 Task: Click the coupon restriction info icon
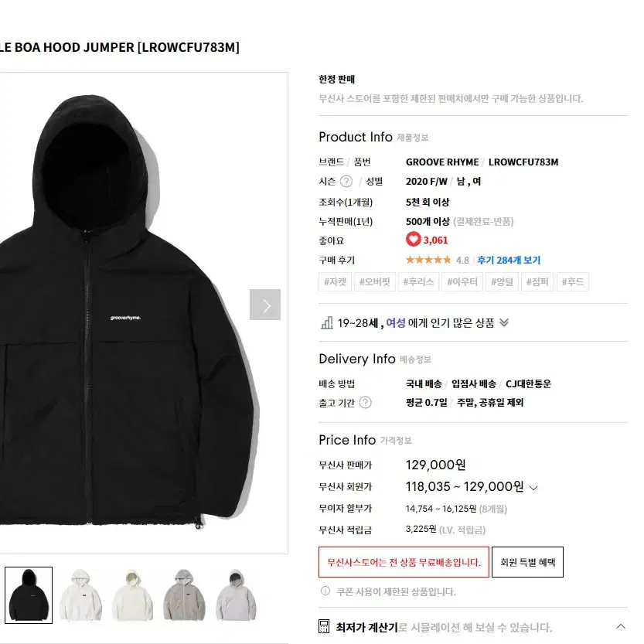point(325,591)
